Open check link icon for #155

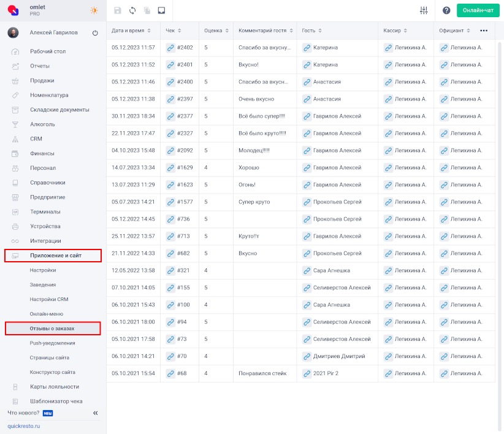(x=170, y=287)
